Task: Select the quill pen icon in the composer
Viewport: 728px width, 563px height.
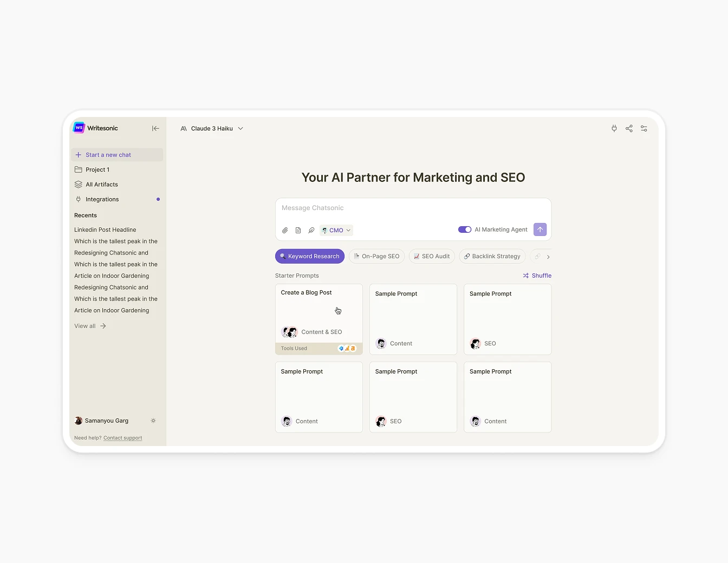Action: tap(311, 230)
